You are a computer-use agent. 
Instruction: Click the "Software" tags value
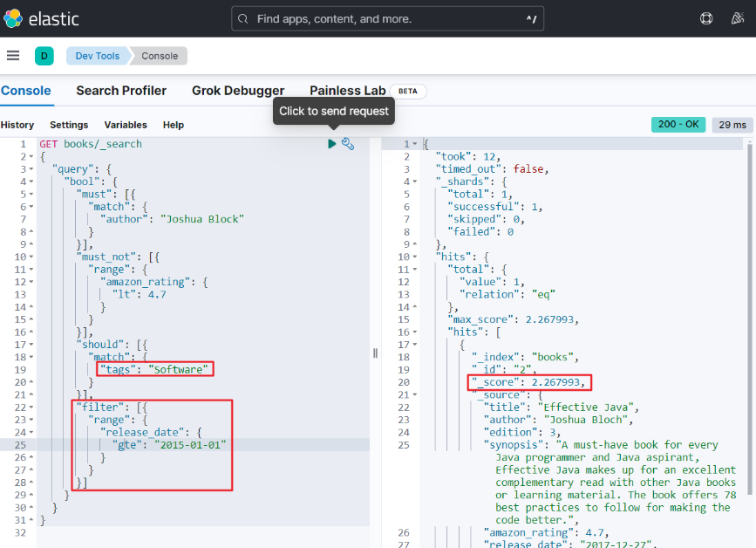pyautogui.click(x=179, y=369)
